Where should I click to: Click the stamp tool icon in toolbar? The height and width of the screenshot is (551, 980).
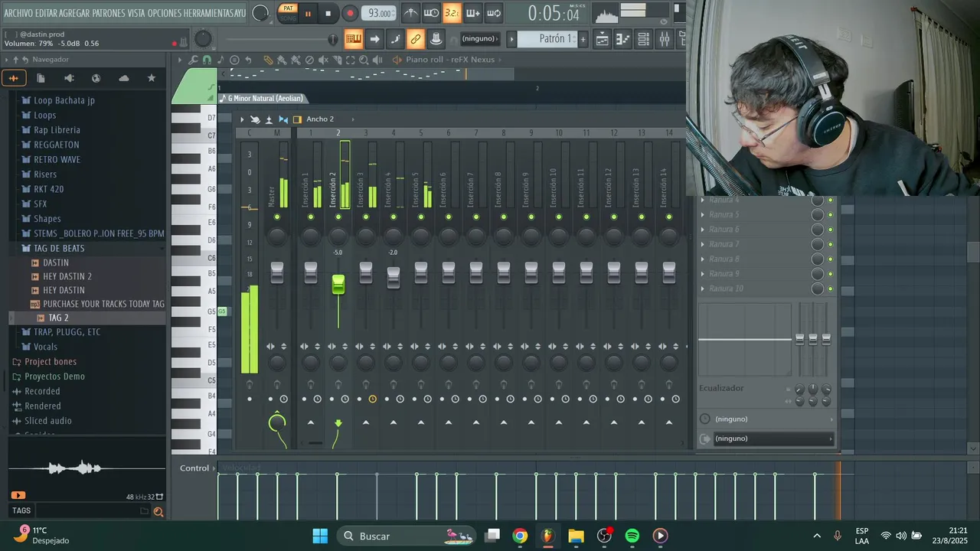click(x=436, y=39)
